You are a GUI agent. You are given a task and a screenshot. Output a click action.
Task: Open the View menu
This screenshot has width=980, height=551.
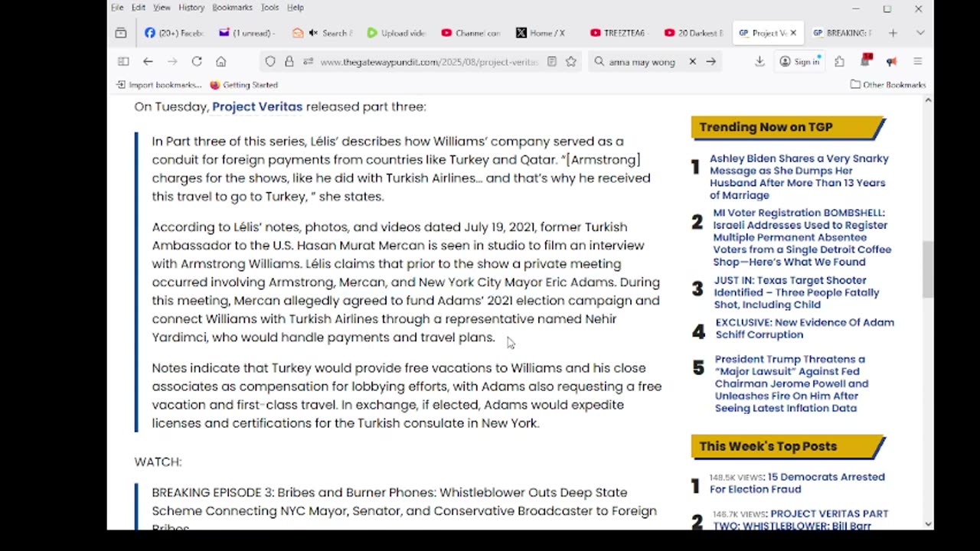click(162, 8)
